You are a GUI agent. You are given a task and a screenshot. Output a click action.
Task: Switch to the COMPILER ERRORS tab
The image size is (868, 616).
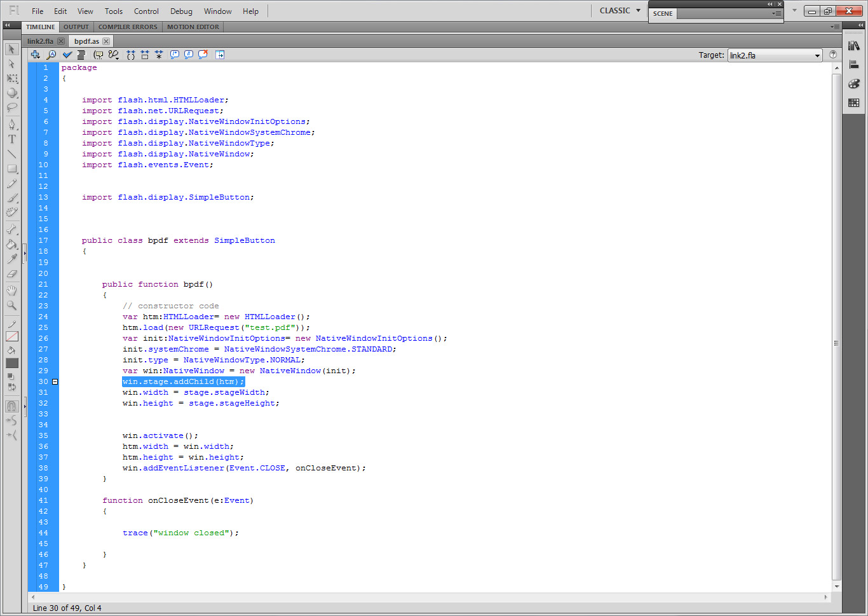tap(128, 27)
